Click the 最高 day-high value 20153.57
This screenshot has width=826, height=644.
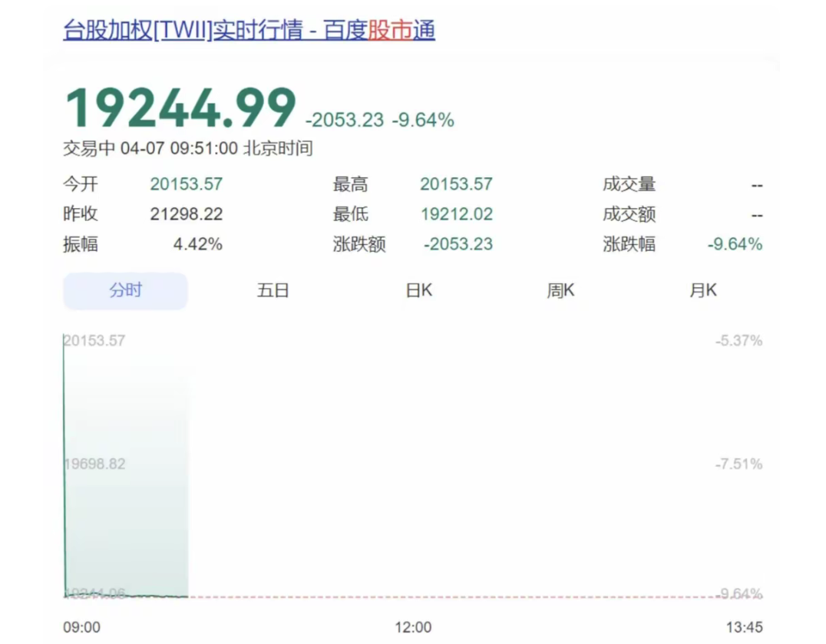click(x=457, y=183)
